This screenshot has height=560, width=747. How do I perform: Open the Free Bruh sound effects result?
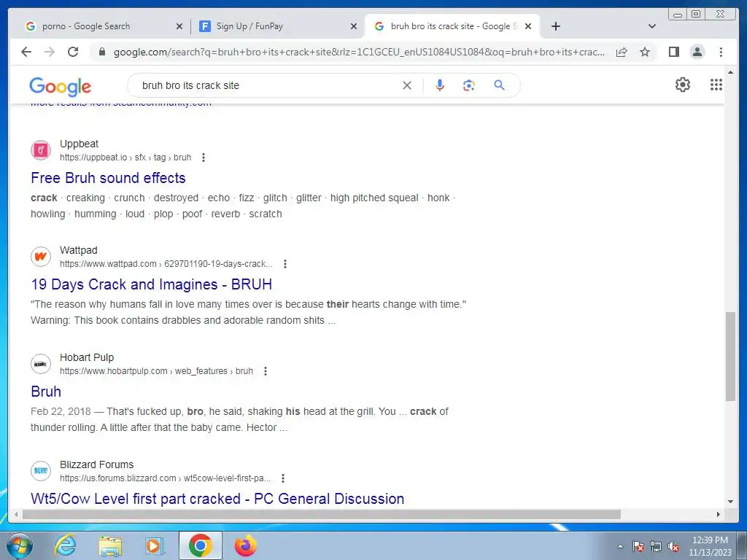click(x=108, y=178)
